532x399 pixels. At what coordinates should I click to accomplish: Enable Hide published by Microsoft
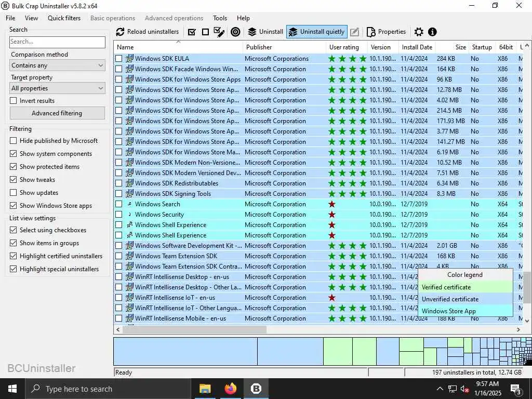(x=13, y=140)
